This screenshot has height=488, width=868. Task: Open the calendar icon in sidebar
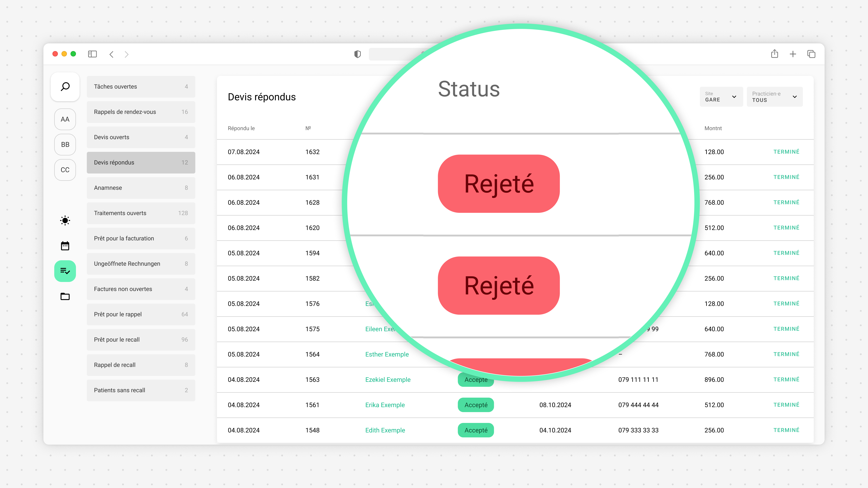click(x=65, y=246)
